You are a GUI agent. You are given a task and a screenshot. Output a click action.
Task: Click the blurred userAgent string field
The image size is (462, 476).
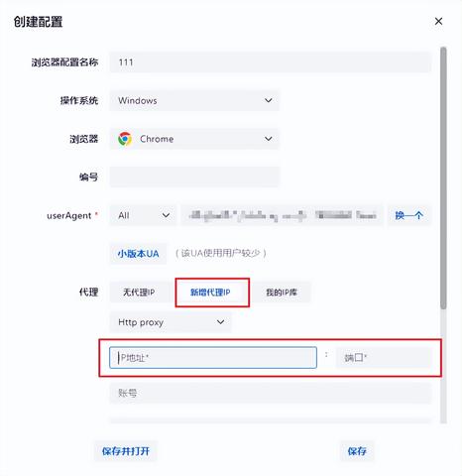click(x=282, y=215)
